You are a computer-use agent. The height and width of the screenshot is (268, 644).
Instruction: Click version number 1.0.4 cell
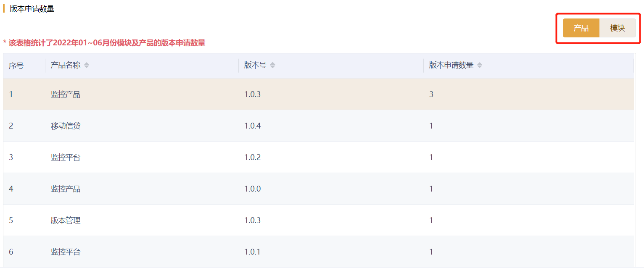(x=253, y=126)
